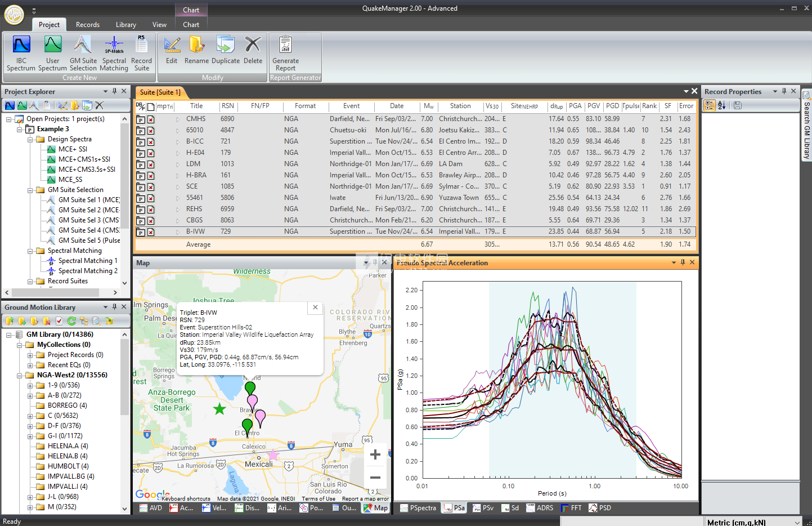Create a new Record Suite

(142, 54)
